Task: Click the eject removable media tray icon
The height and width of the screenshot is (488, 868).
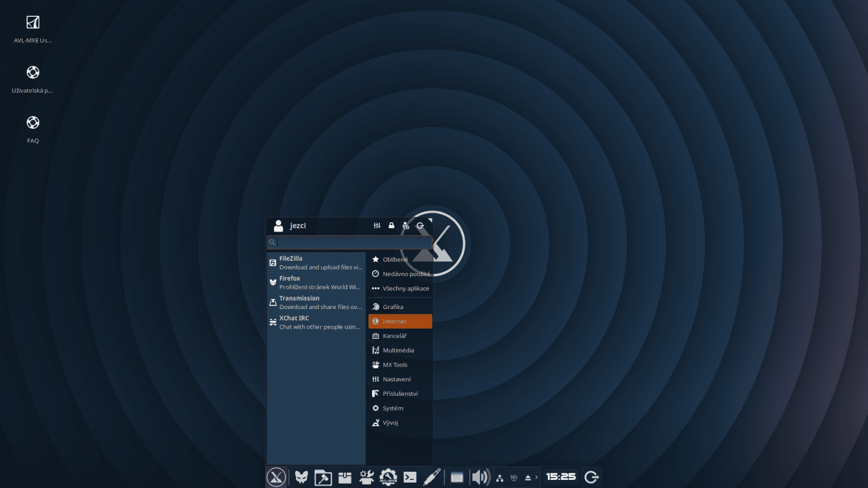Action: pos(528,477)
